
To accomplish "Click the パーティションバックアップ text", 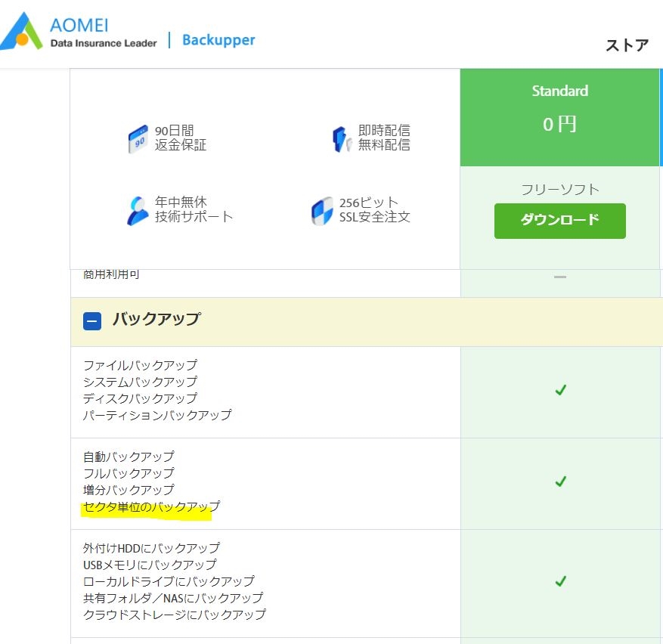I will [x=157, y=415].
